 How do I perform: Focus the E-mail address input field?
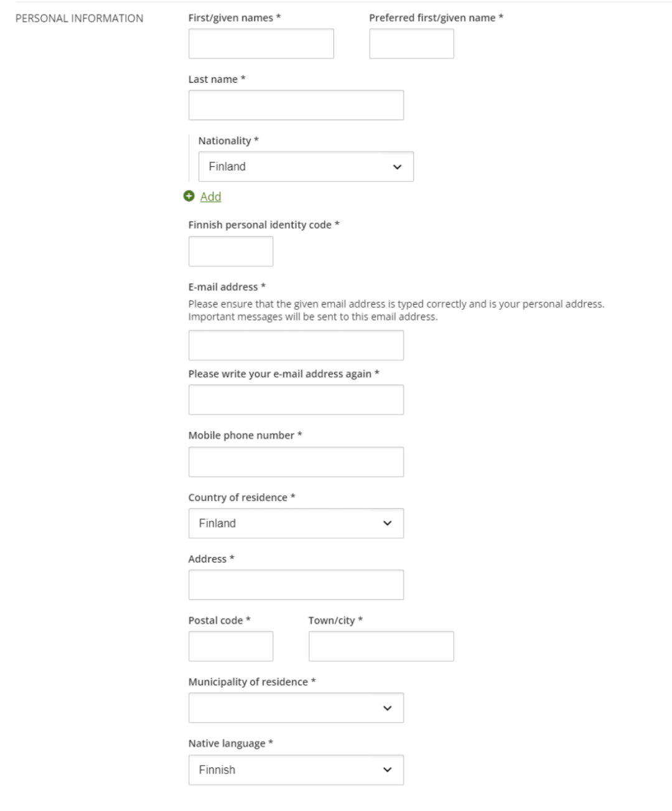pos(296,345)
